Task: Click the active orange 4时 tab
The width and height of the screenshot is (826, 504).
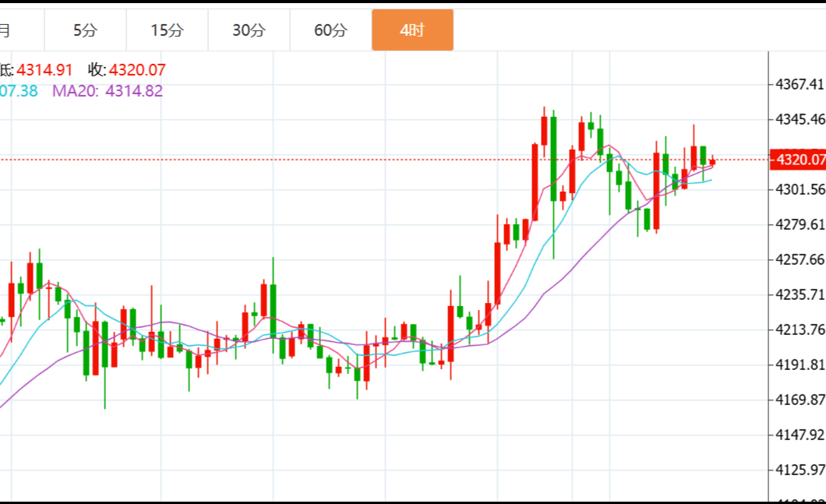Action: point(412,30)
